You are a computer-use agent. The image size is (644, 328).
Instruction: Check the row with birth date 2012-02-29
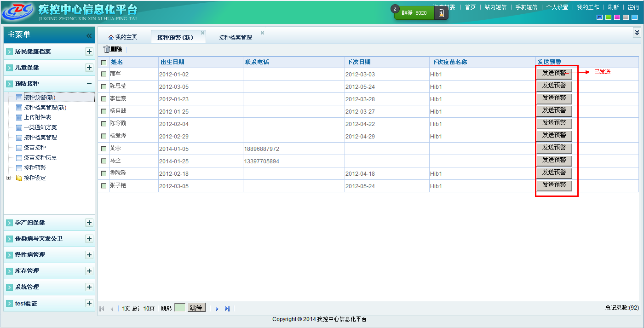point(103,136)
